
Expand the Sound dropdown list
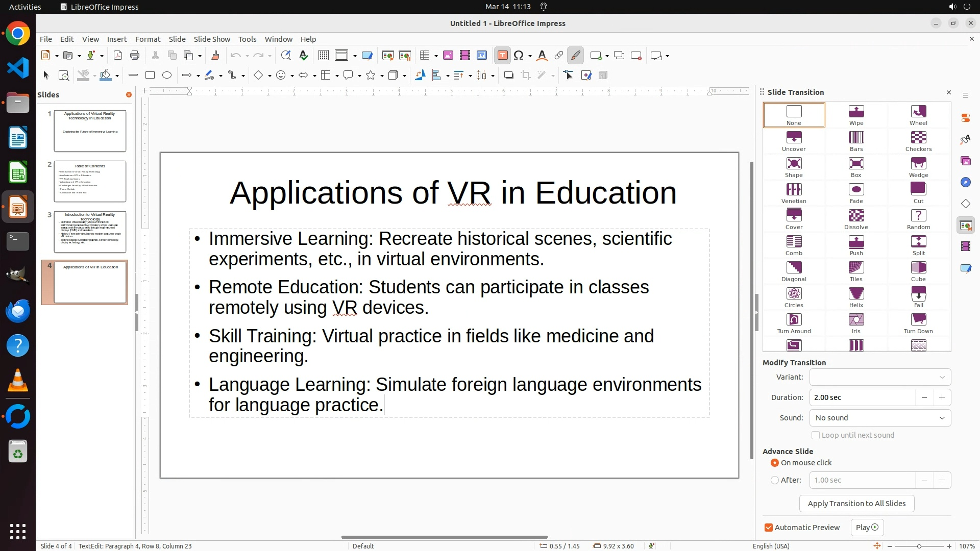(880, 418)
